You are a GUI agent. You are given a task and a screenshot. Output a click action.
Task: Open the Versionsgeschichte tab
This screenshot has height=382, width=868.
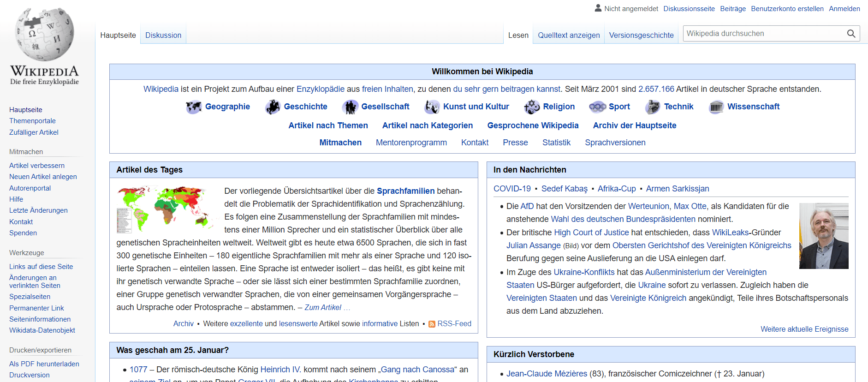pyautogui.click(x=641, y=35)
